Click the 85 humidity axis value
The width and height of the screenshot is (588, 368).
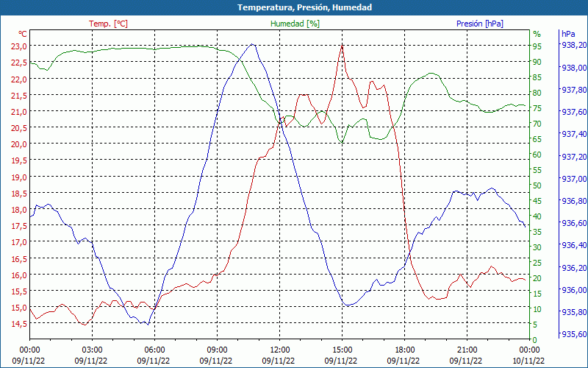pyautogui.click(x=537, y=77)
